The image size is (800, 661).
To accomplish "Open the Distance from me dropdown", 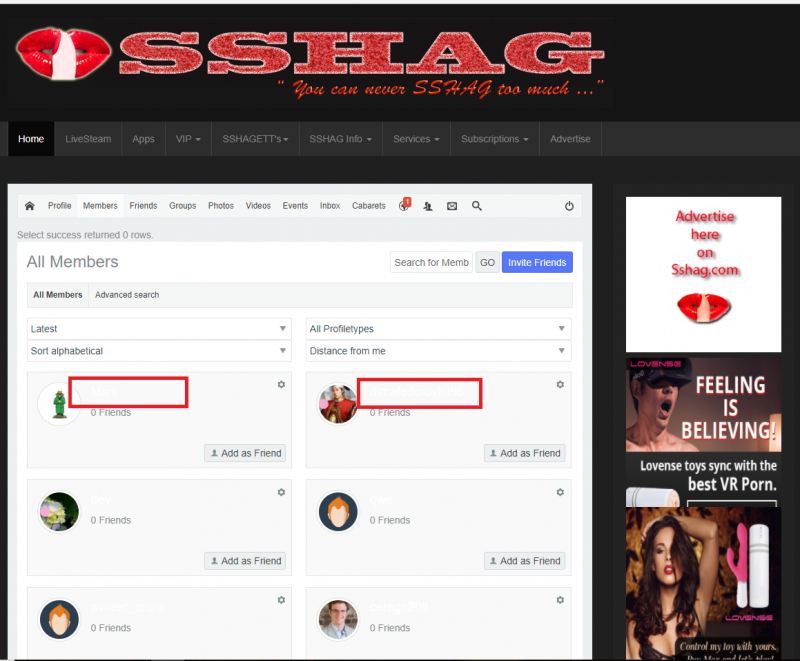I will (438, 351).
